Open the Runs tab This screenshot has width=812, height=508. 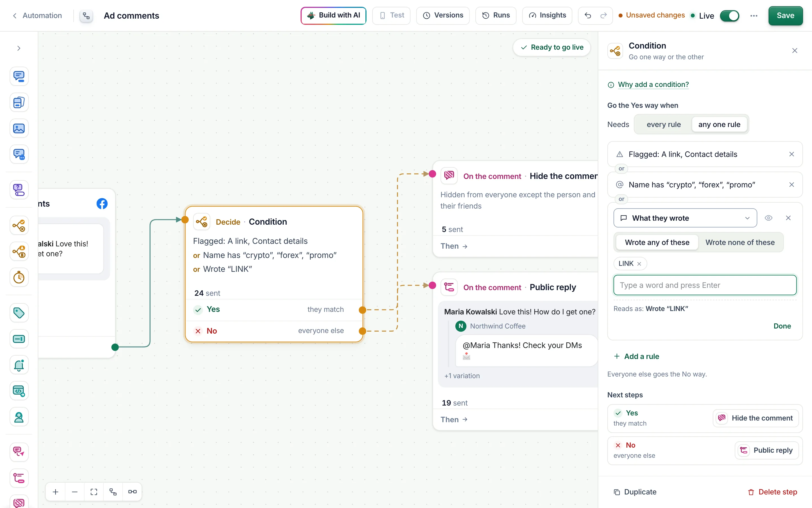pyautogui.click(x=496, y=16)
